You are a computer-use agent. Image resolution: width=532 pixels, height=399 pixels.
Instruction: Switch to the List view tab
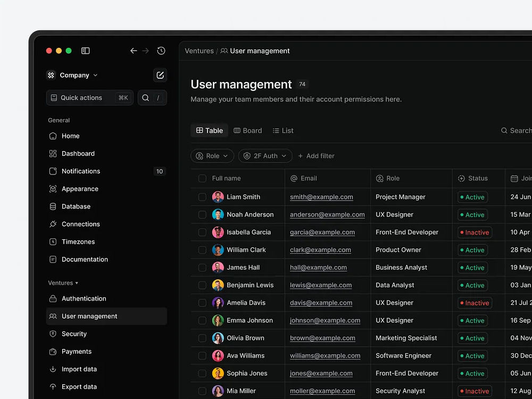tap(284, 131)
